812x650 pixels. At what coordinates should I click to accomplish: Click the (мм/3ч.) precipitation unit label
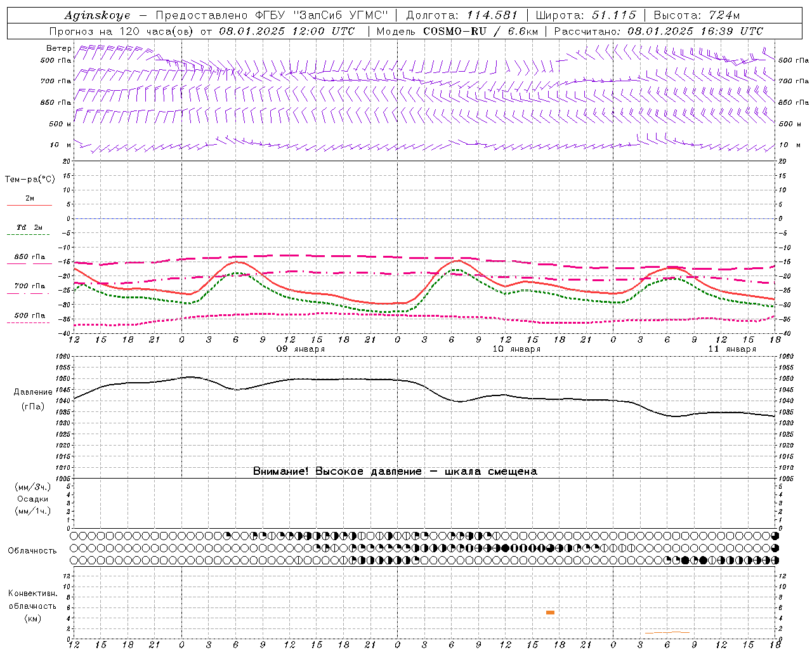32,487
